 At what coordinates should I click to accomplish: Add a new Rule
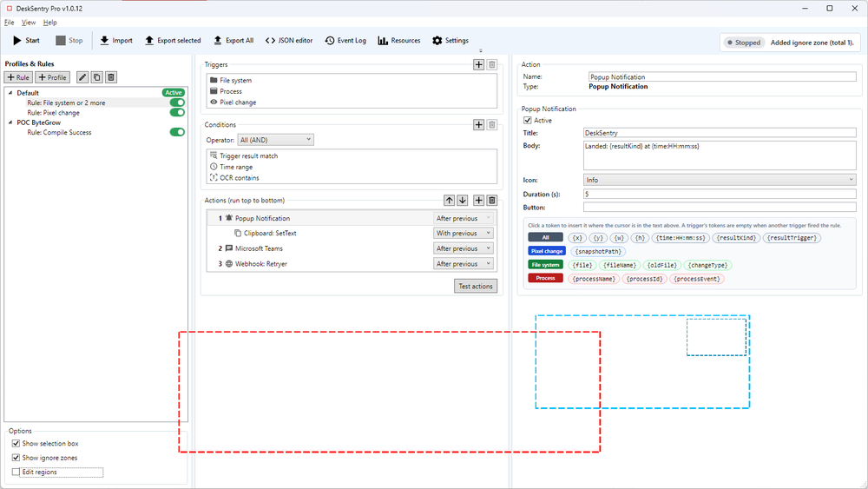pos(18,77)
